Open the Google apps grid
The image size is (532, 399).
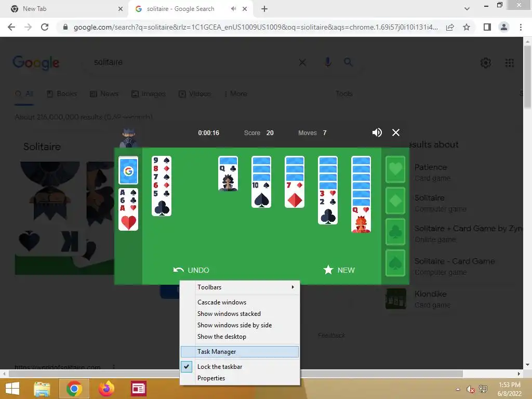[x=509, y=63]
